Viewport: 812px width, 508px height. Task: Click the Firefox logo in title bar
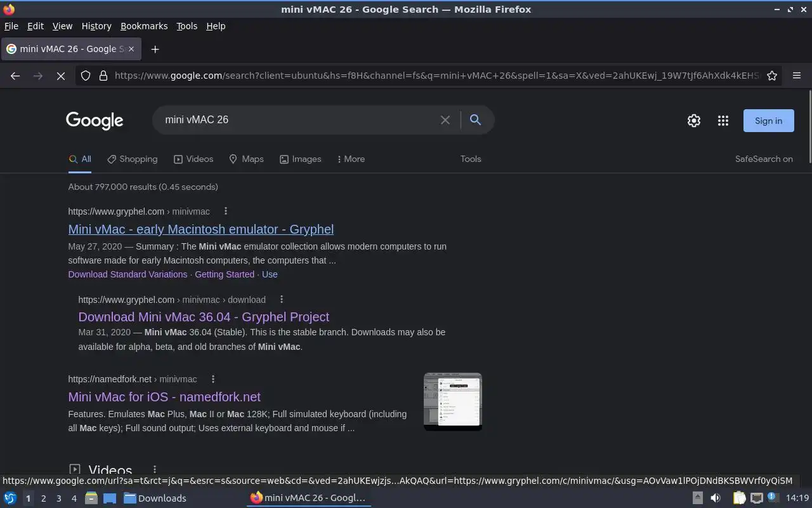(9, 9)
